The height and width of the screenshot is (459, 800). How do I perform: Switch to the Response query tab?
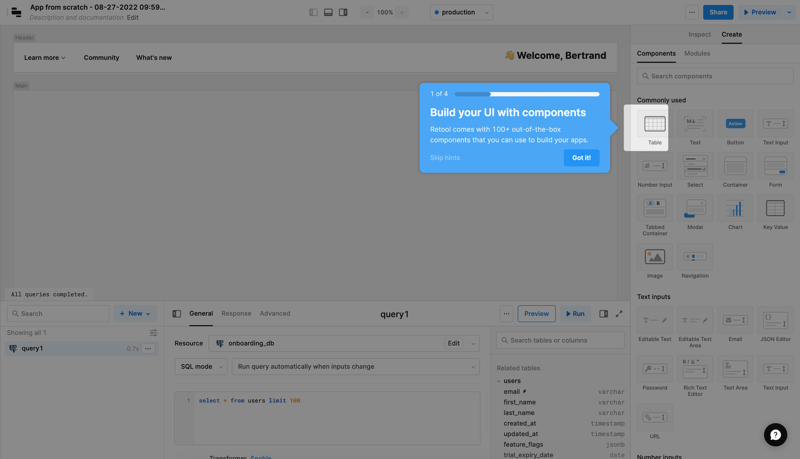coord(236,314)
